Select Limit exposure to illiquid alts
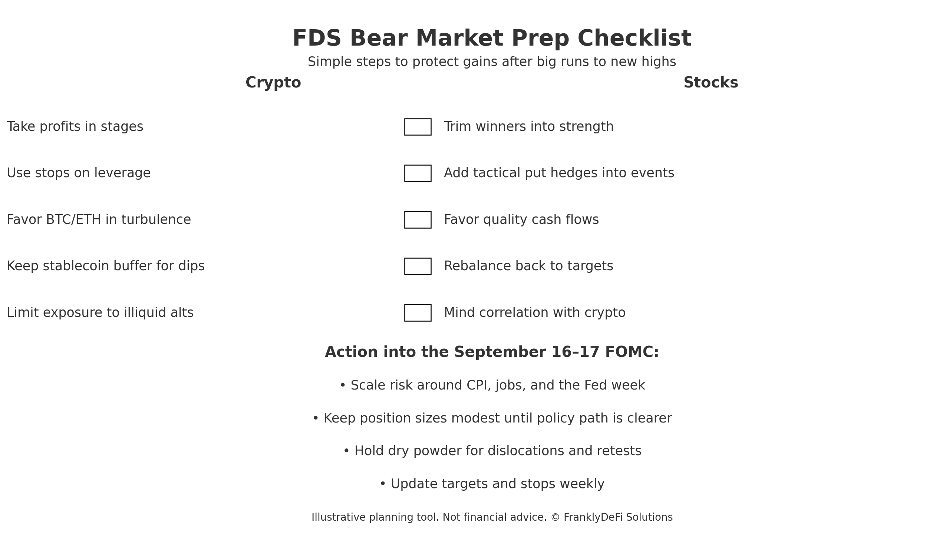Screen dimensions: 936x560 point(100,313)
